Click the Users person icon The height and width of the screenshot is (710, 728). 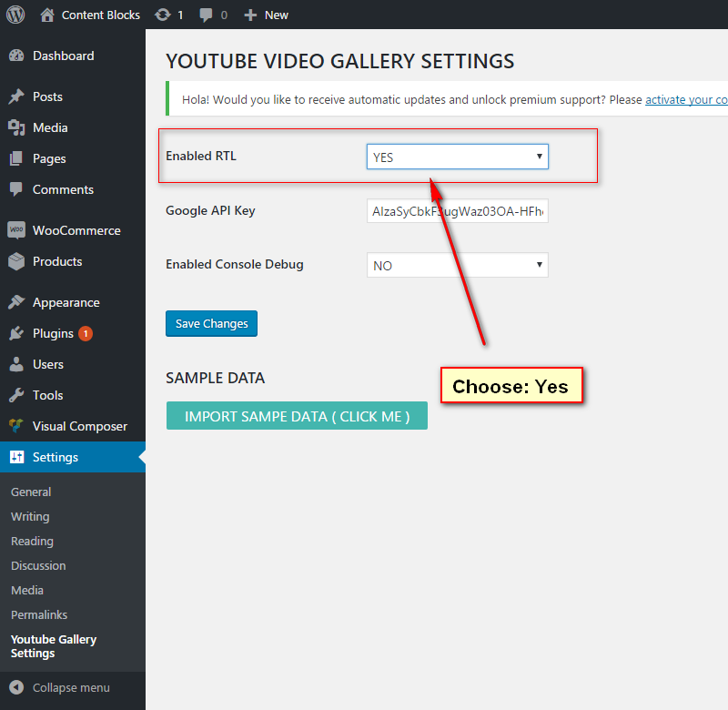tap(16, 364)
